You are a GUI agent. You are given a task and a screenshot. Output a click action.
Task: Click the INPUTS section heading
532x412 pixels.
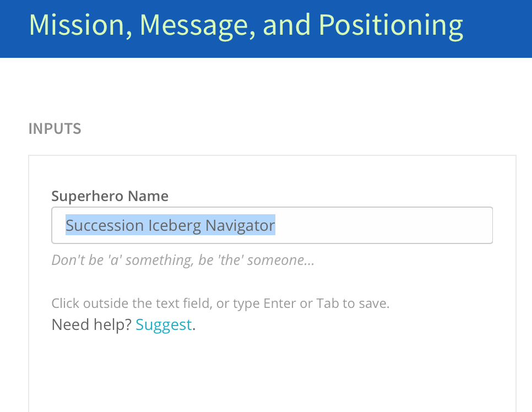tap(55, 129)
